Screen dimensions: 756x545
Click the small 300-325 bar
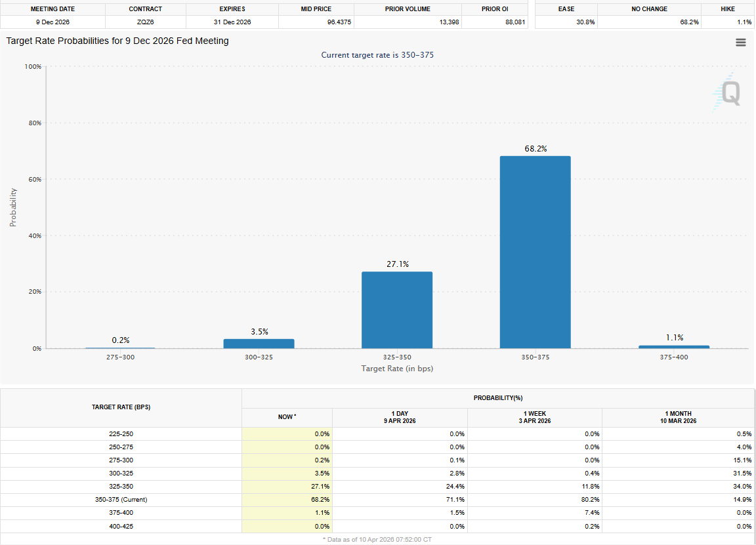pyautogui.click(x=259, y=344)
